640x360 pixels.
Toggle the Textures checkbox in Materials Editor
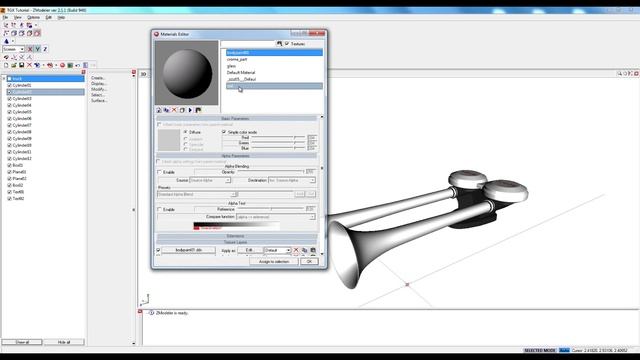click(287, 43)
